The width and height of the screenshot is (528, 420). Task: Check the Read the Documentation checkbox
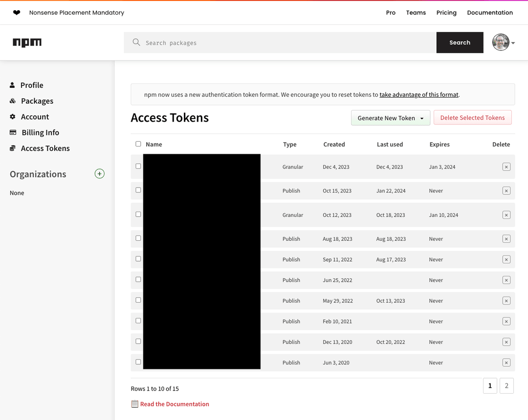pos(135,404)
